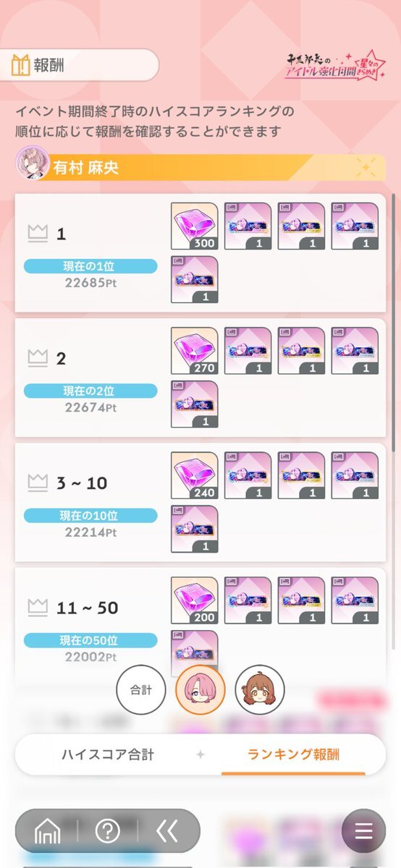Tap the 270 jewel reward in rank 2

pos(194,351)
